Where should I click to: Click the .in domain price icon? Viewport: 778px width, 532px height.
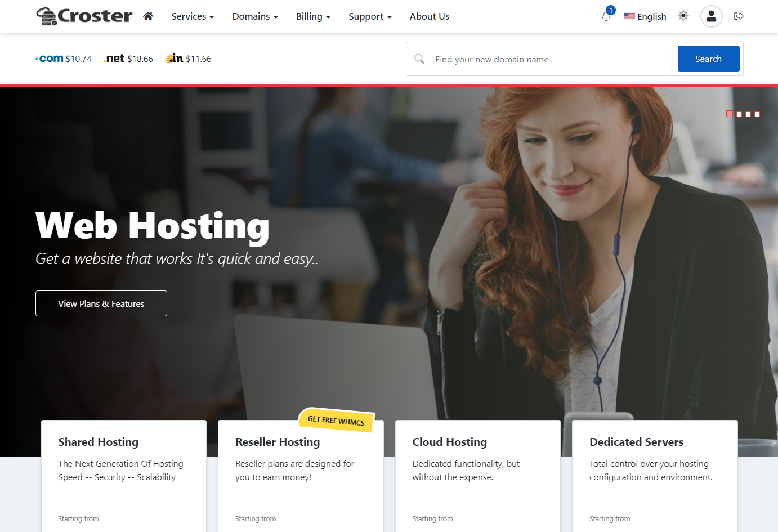click(174, 59)
